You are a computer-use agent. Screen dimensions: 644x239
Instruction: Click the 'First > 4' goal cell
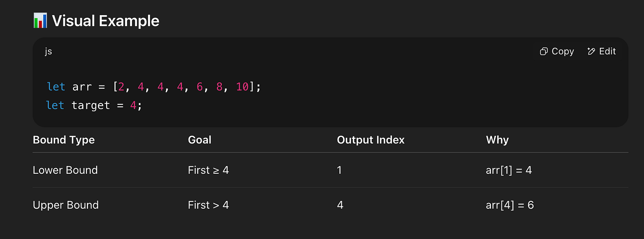click(208, 205)
